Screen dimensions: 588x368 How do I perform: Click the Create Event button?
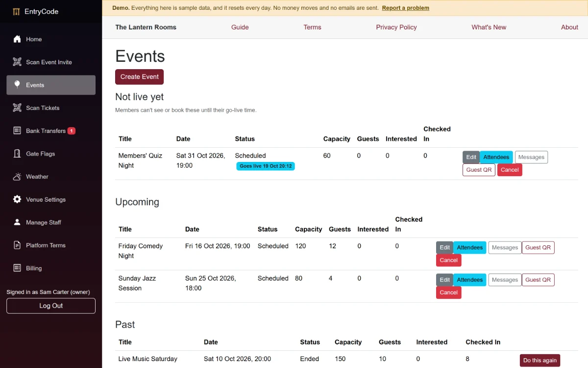coord(139,77)
